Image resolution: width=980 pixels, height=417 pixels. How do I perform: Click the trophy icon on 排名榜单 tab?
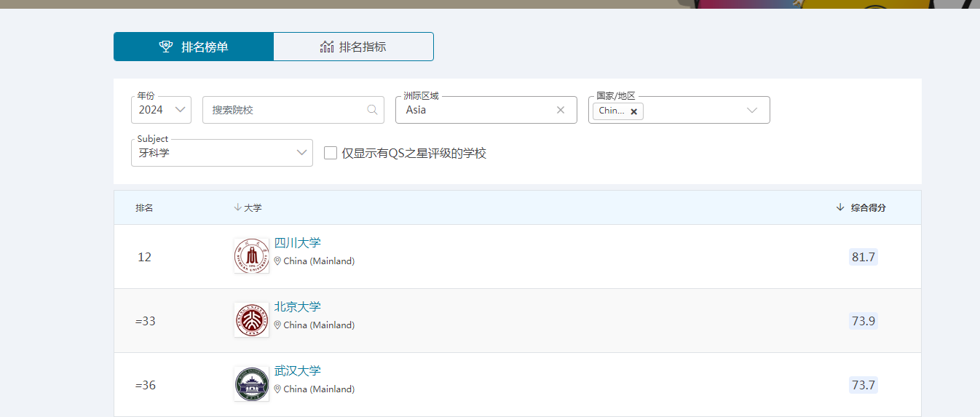coord(166,47)
